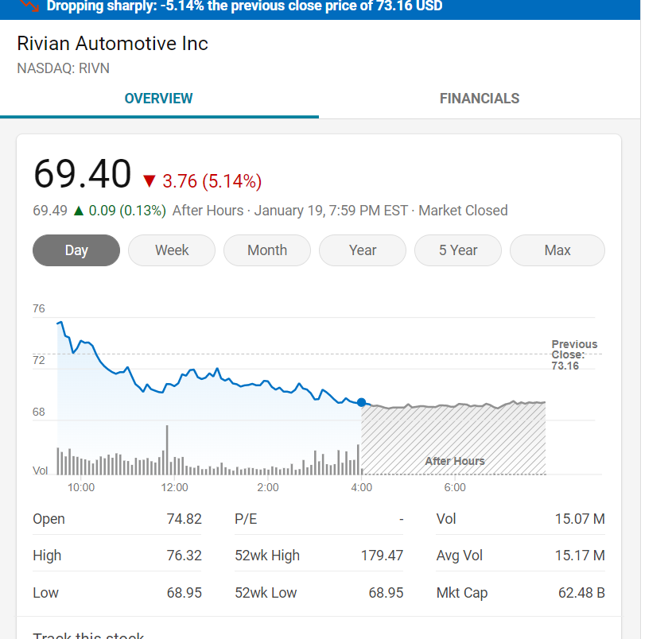Select the Day chart range
Viewport: 672px width, 639px height.
76,250
